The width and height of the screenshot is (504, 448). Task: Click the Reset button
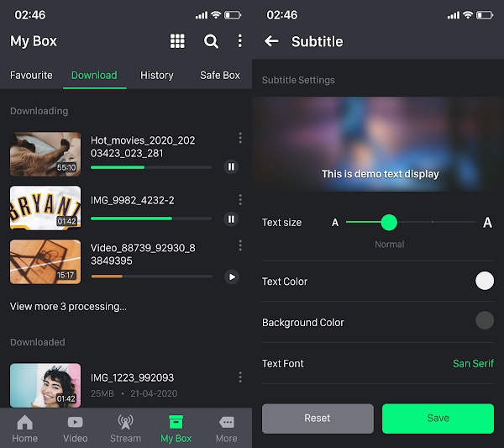318,419
